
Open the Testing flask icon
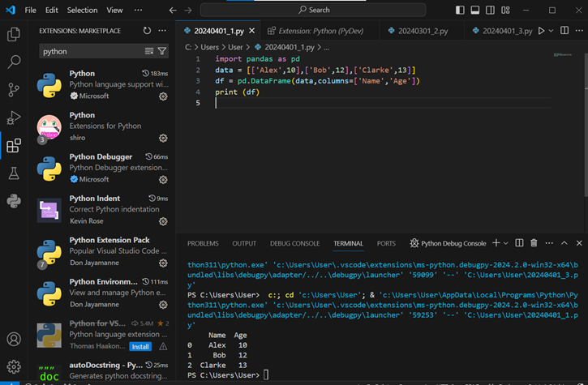click(14, 173)
